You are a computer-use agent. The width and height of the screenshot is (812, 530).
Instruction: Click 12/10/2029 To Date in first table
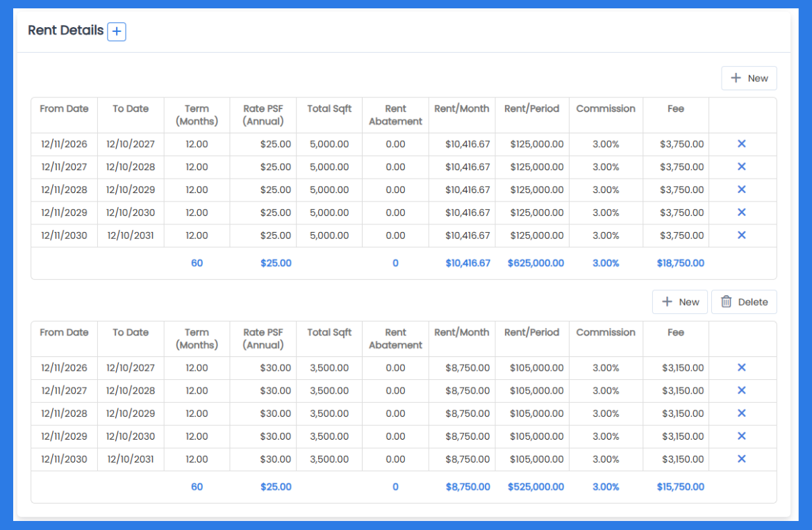(131, 190)
